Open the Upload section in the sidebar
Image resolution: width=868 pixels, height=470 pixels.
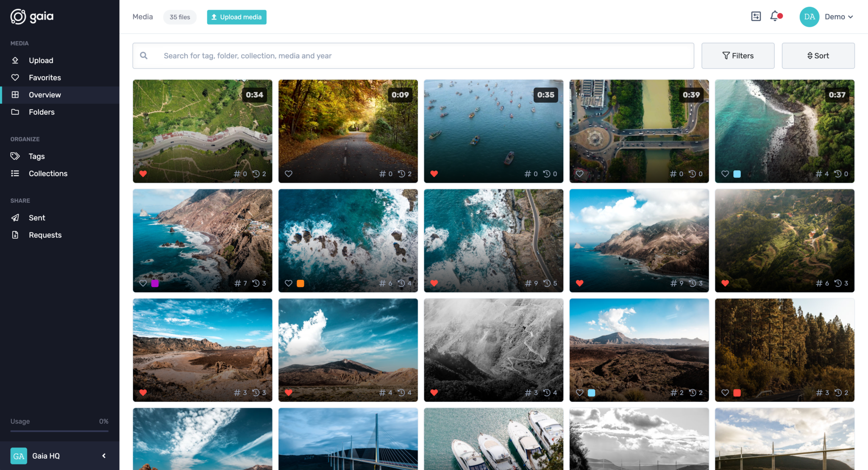tap(41, 60)
